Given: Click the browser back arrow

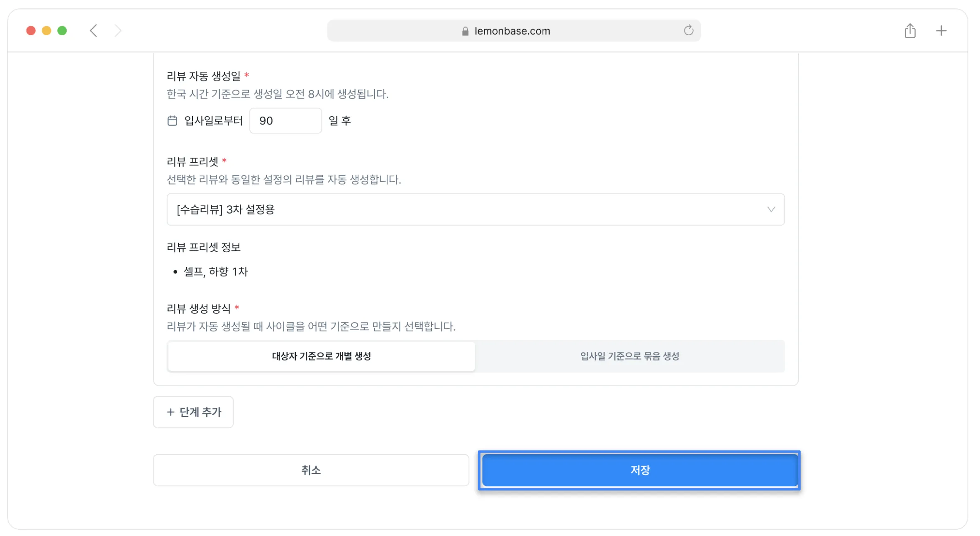Looking at the screenshot, I should [93, 31].
